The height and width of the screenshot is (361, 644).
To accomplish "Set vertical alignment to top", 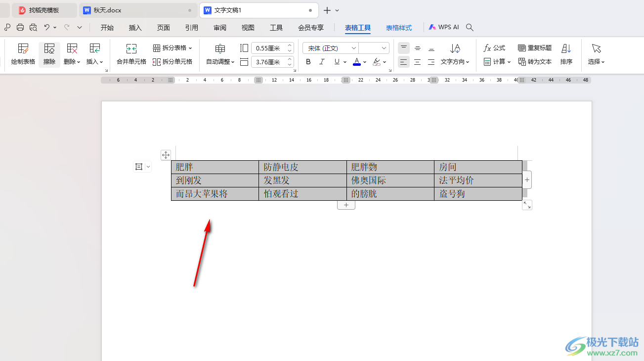I will [x=404, y=48].
